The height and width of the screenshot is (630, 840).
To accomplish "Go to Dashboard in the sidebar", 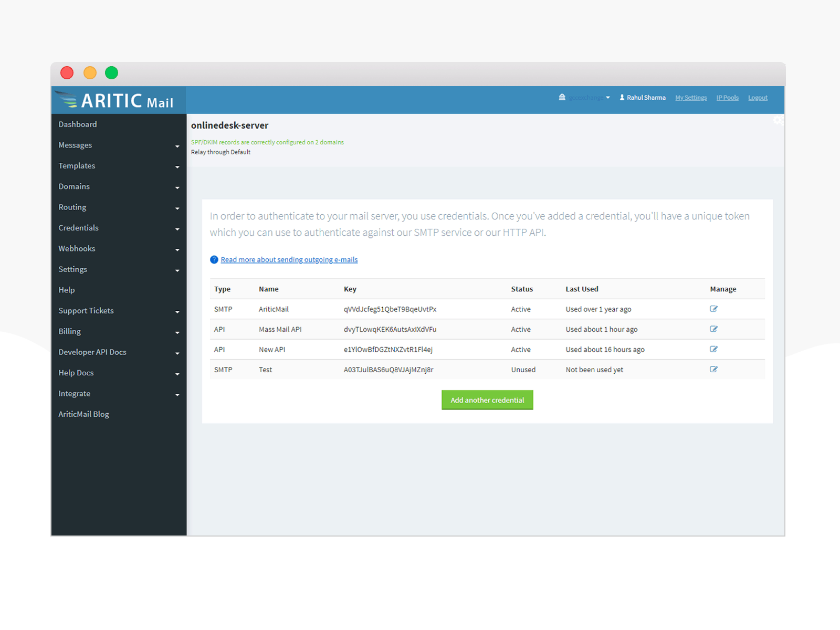I will click(x=78, y=124).
